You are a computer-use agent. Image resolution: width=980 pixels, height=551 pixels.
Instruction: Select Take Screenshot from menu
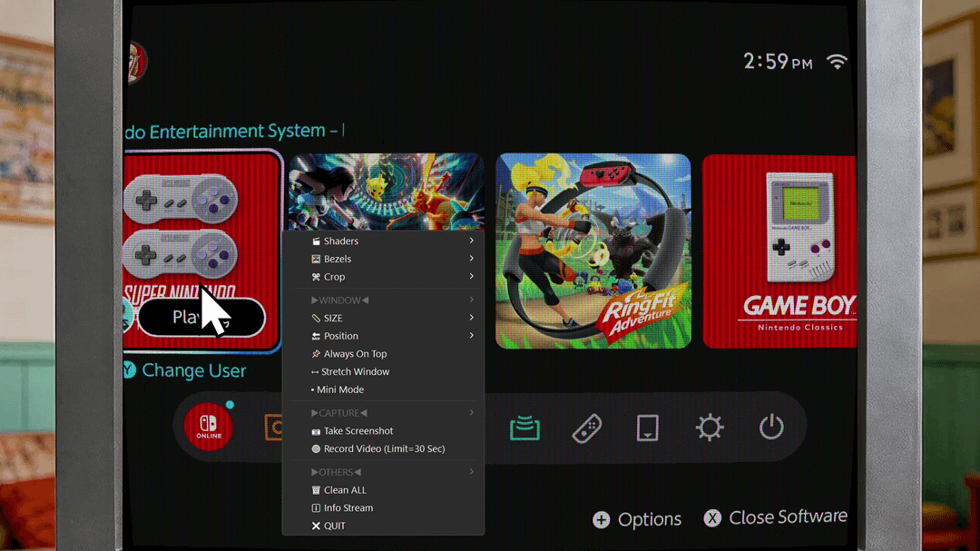coord(358,431)
